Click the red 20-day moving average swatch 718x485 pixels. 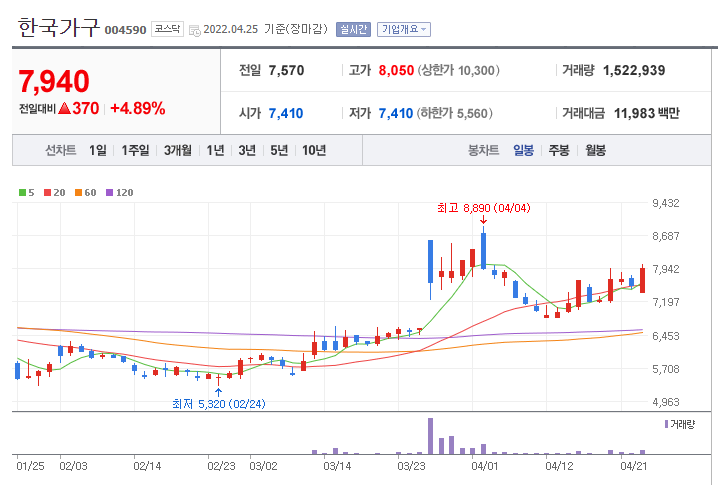[x=47, y=192]
